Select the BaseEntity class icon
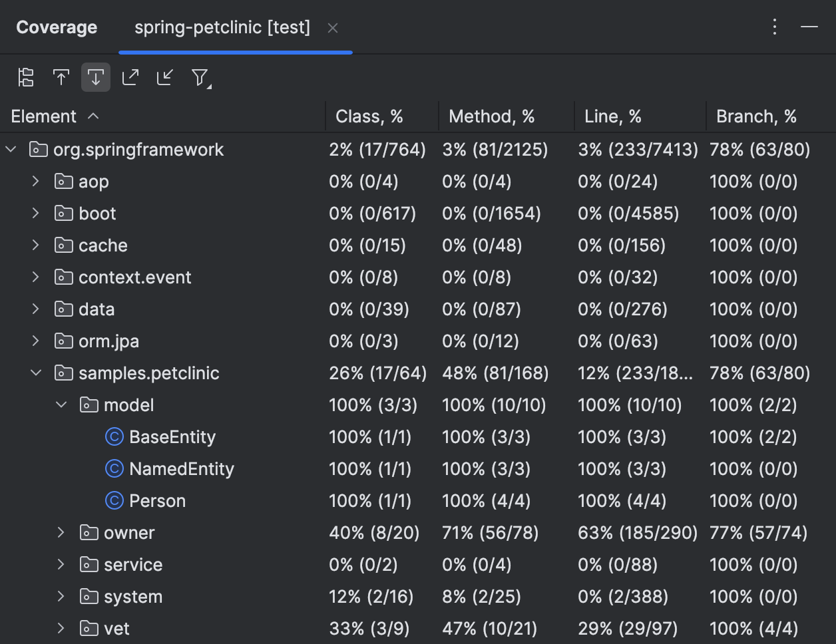The width and height of the screenshot is (836, 644). pyautogui.click(x=114, y=437)
